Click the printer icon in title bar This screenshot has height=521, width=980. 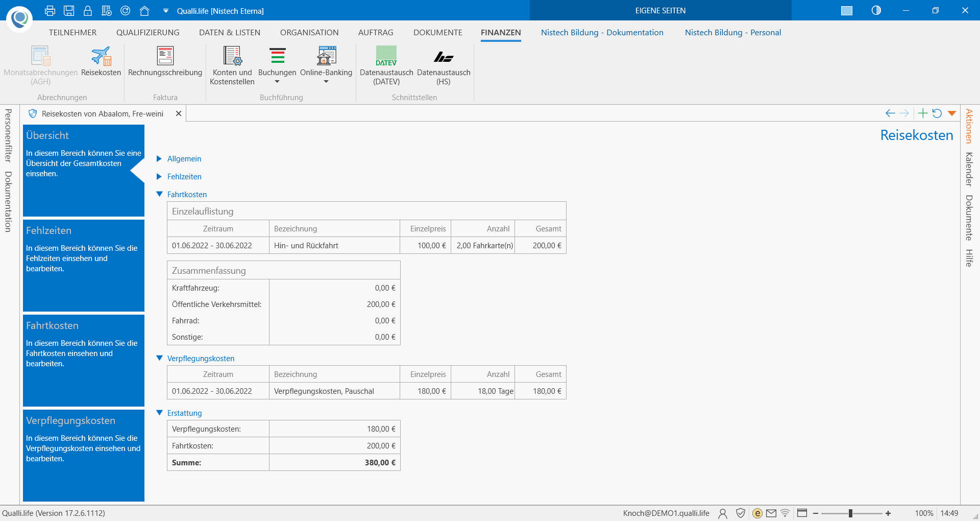click(50, 11)
